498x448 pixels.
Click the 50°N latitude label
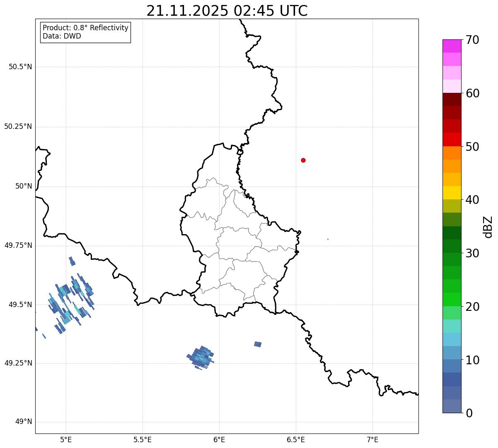tap(24, 186)
